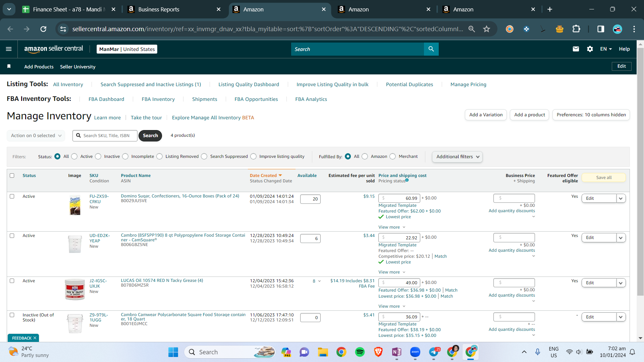Open the tab search dropdown arrow

[x=9, y=9]
